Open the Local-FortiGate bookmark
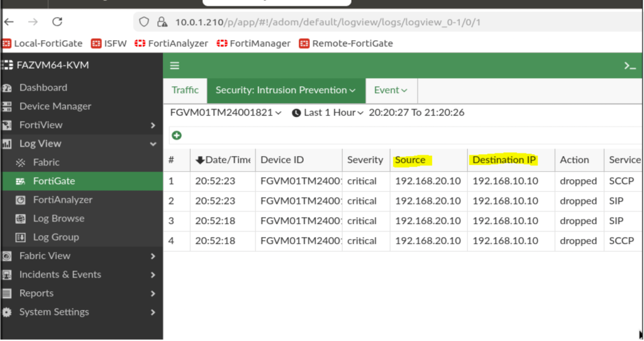 tap(42, 43)
